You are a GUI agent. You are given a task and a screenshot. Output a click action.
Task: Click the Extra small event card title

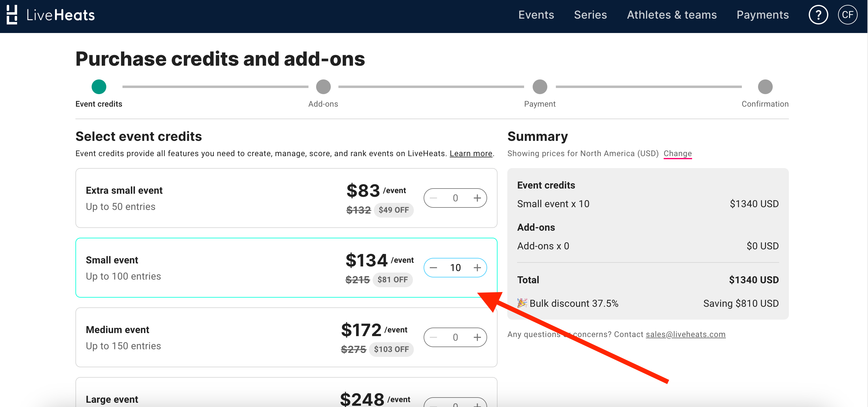[124, 191]
